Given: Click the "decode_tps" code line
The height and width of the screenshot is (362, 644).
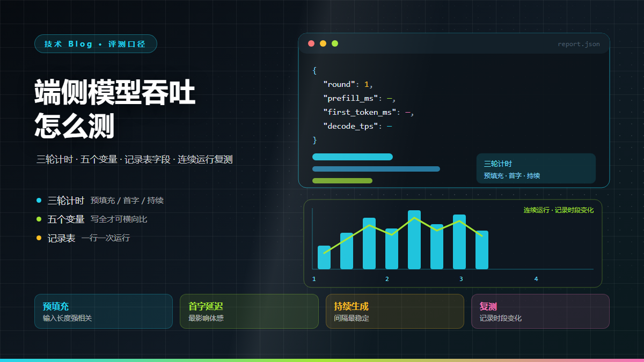Looking at the screenshot, I should point(357,126).
